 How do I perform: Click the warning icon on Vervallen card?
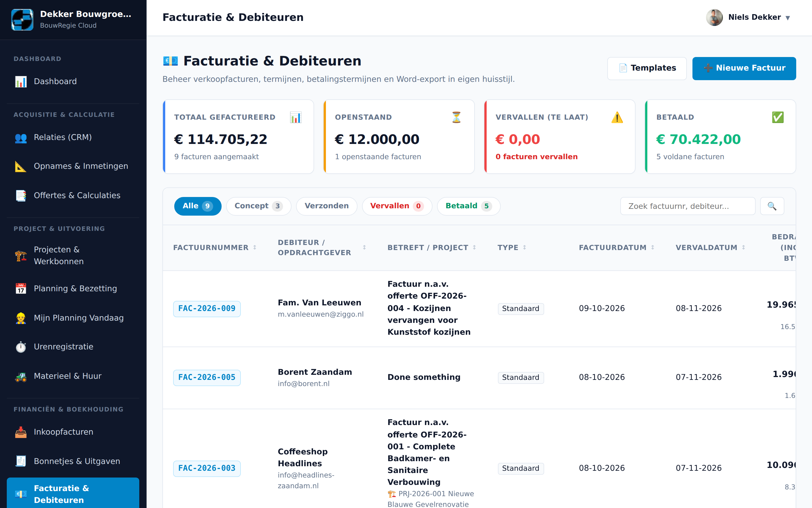click(617, 118)
